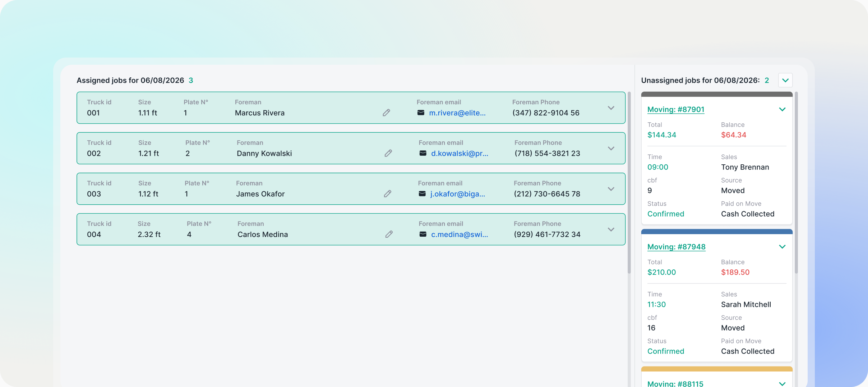Expand truck 003 row chevron
Viewport: 868px width, 387px height.
[x=611, y=189]
